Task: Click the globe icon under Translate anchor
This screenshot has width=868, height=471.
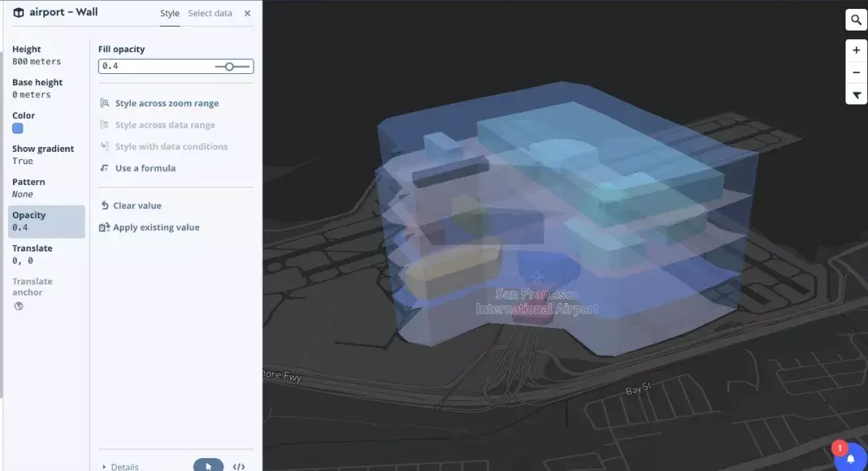Action: point(18,305)
